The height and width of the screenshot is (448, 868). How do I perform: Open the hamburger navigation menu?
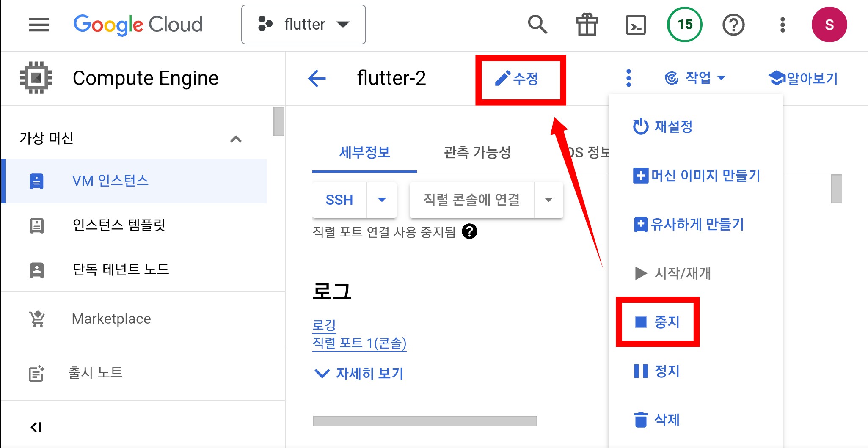coord(39,25)
